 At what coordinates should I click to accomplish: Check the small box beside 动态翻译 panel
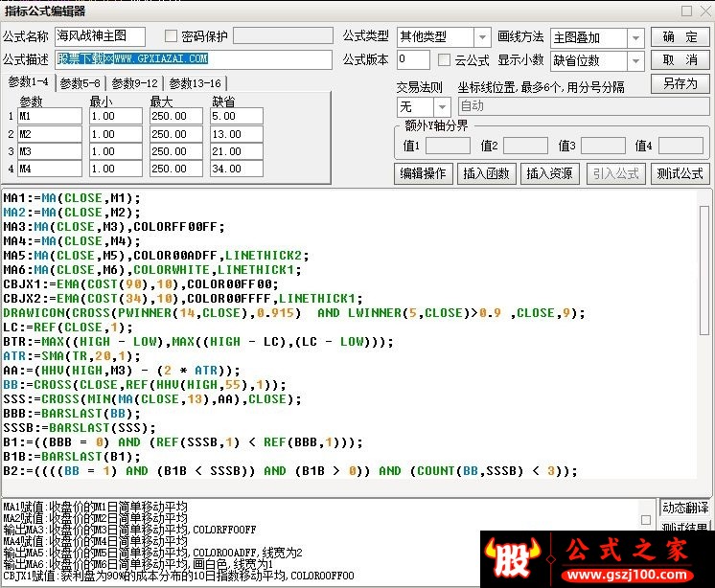[x=646, y=520]
